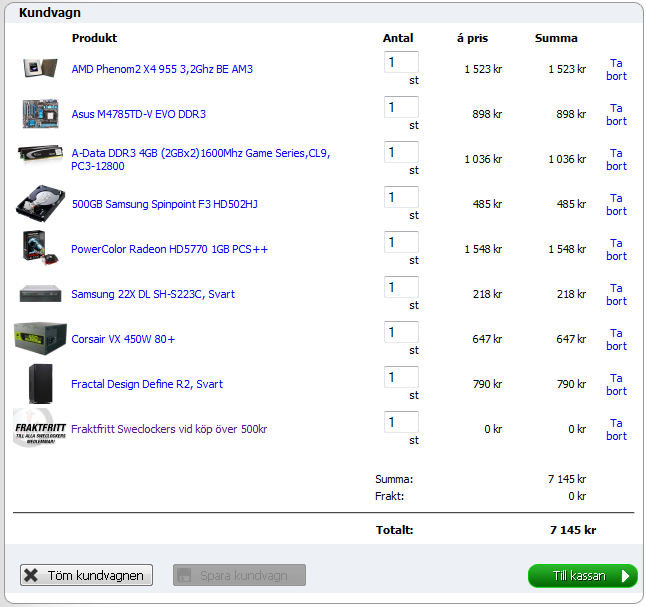
Task: Edit quantity field for Fraktfritt Sweclockers
Action: (x=401, y=422)
